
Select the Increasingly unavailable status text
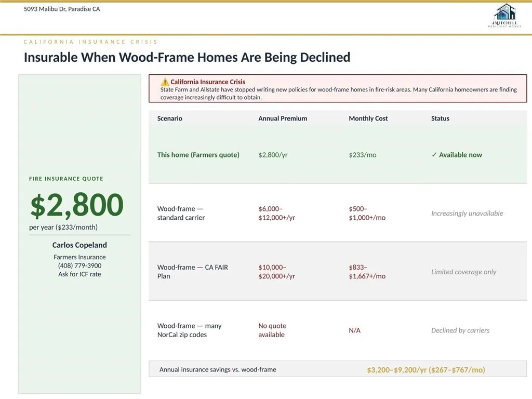[467, 214]
